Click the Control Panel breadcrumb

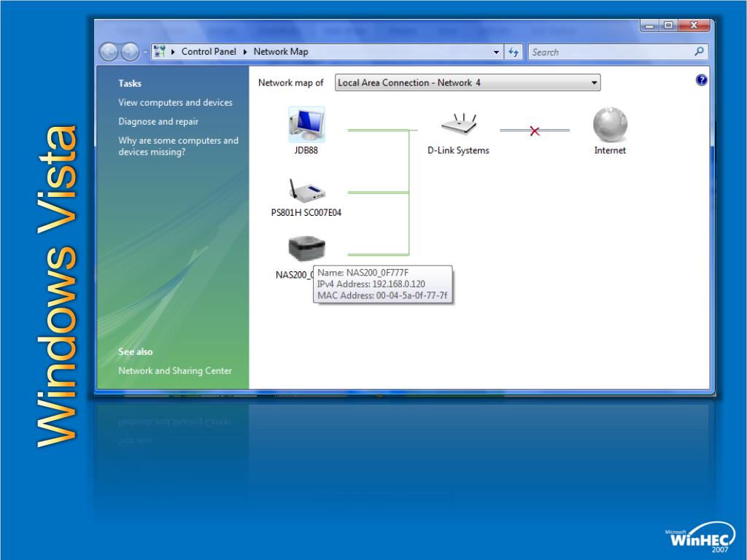click(209, 52)
